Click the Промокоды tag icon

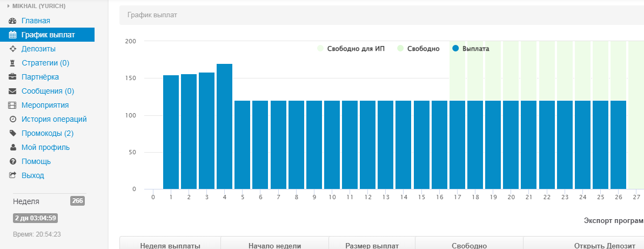point(13,134)
